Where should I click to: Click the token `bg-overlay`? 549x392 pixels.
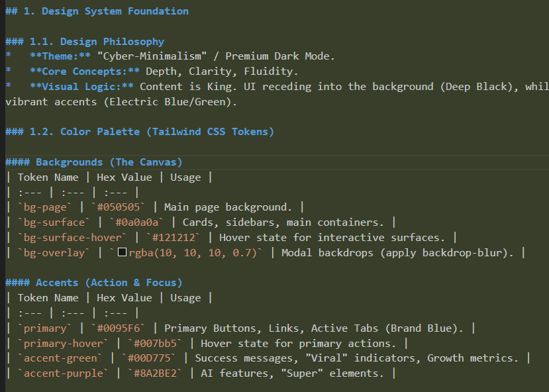pyautogui.click(x=54, y=253)
